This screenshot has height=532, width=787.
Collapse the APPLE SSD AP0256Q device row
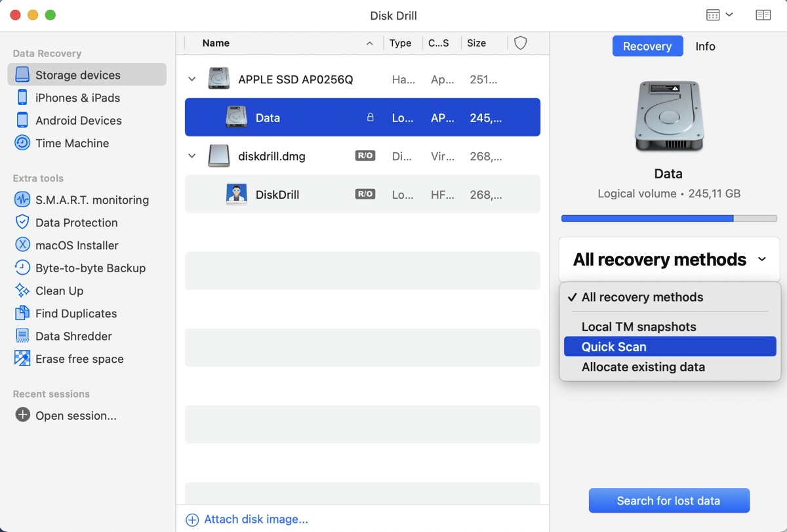coord(192,79)
